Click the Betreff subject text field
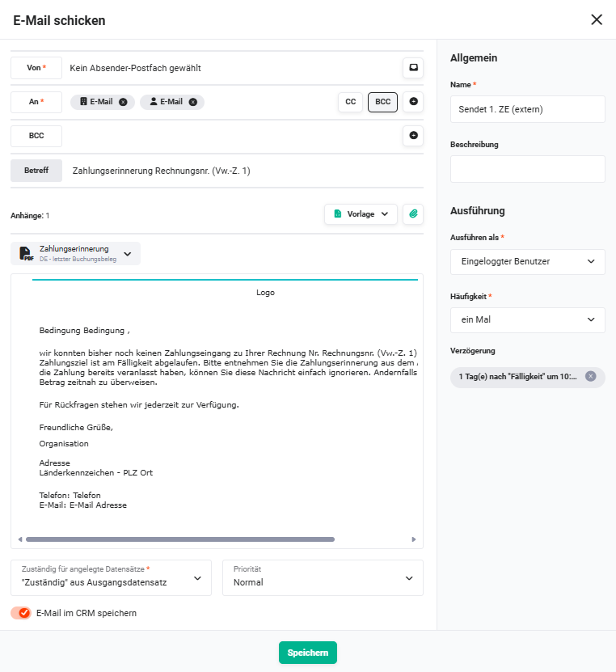This screenshot has width=616, height=672. point(244,171)
